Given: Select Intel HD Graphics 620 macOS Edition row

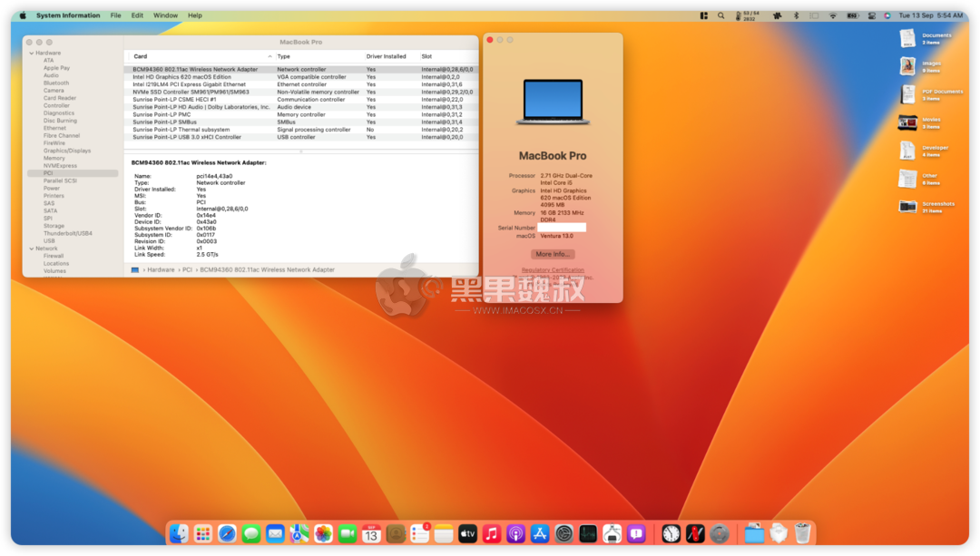Looking at the screenshot, I should (301, 77).
